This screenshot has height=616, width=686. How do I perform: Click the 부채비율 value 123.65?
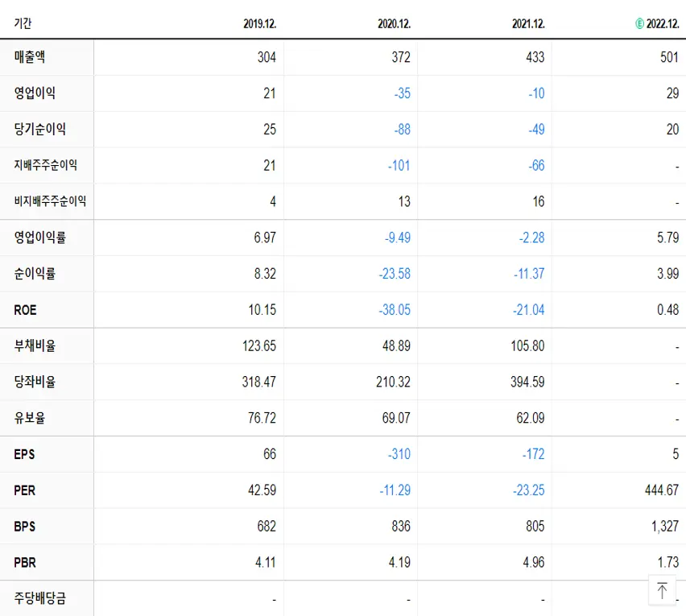(259, 345)
